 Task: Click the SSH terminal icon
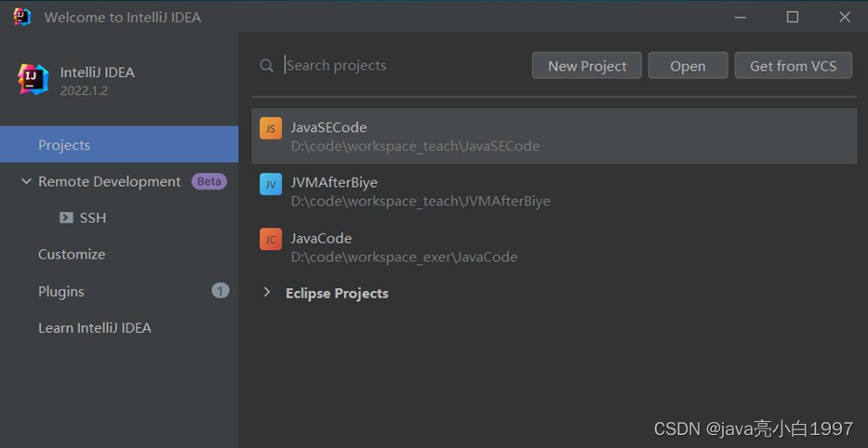[x=66, y=217]
